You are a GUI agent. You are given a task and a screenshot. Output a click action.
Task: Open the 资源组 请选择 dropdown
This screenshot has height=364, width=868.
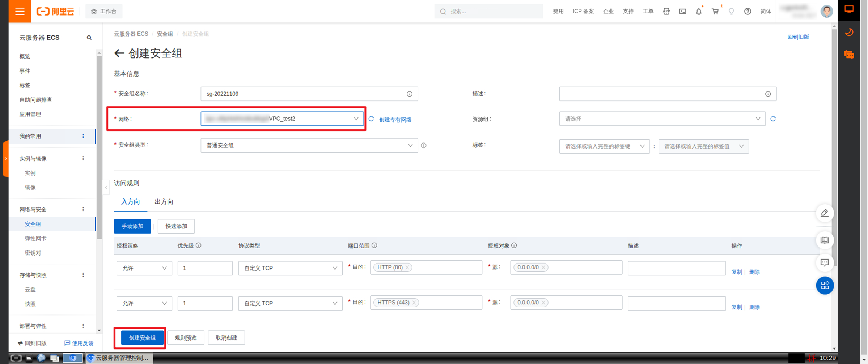click(662, 119)
